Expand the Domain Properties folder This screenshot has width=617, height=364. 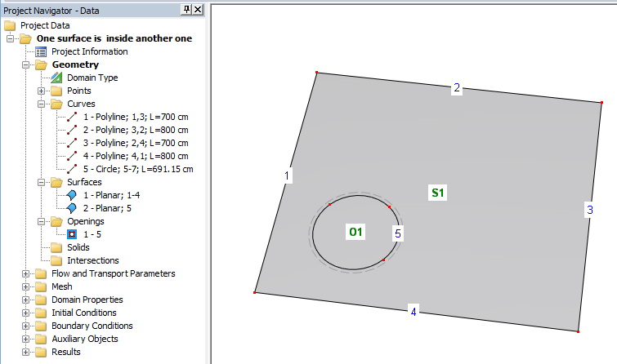coord(25,300)
